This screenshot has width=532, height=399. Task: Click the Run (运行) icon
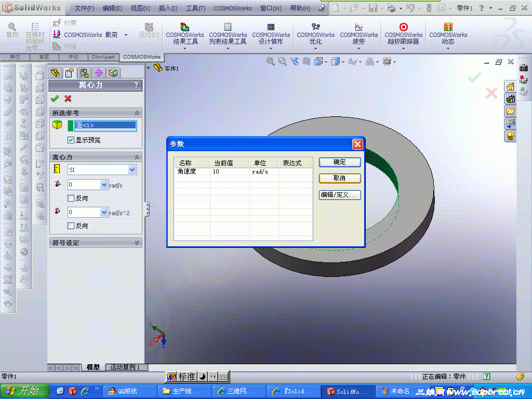pyautogui.click(x=149, y=30)
